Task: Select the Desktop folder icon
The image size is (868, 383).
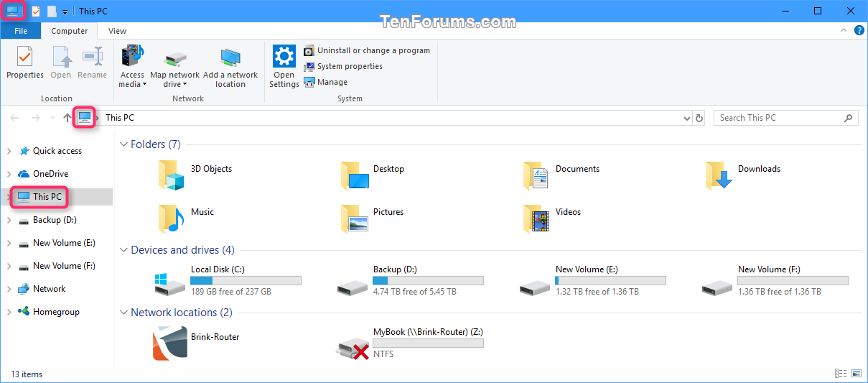Action: pyautogui.click(x=354, y=175)
